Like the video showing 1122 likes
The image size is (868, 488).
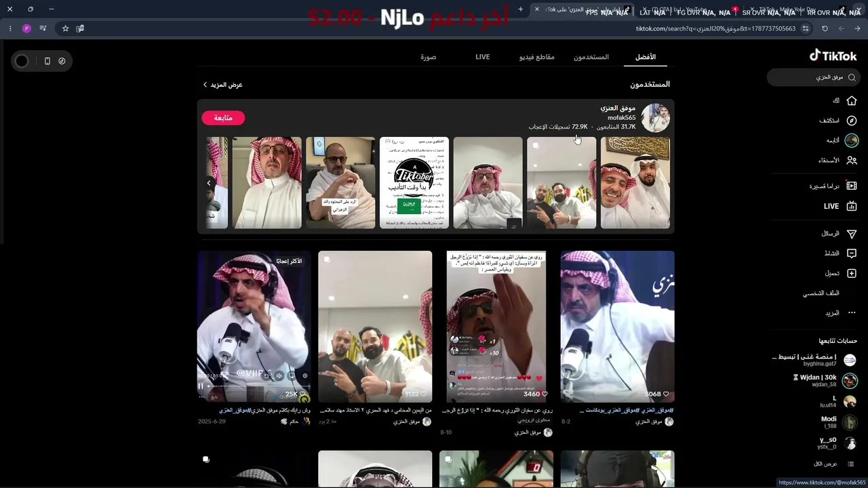424,394
